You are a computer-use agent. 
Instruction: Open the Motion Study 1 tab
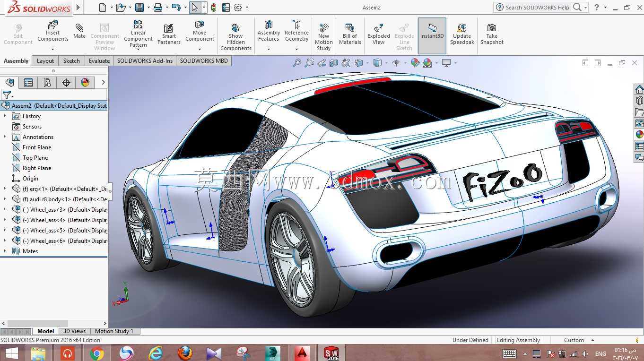[x=114, y=331]
